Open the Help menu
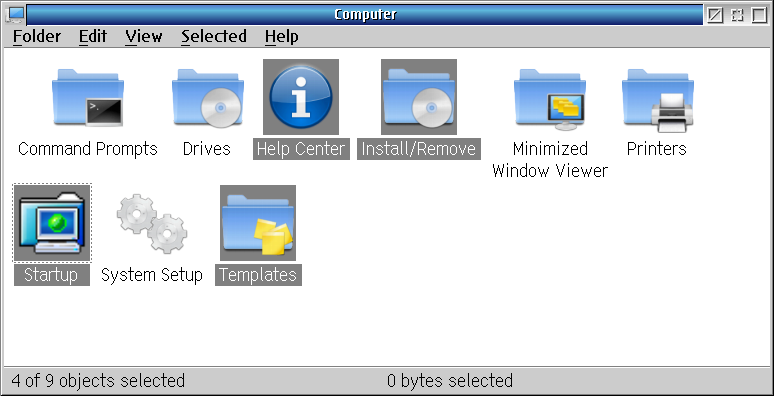The height and width of the screenshot is (396, 774). pos(281,37)
